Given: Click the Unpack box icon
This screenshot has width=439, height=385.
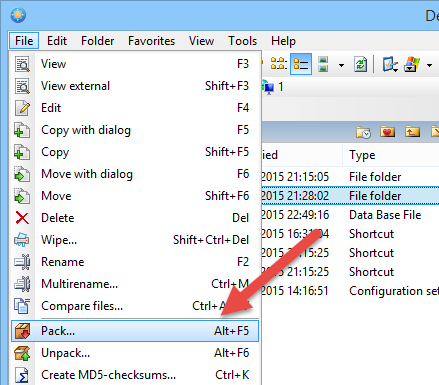Looking at the screenshot, I should coord(22,353).
